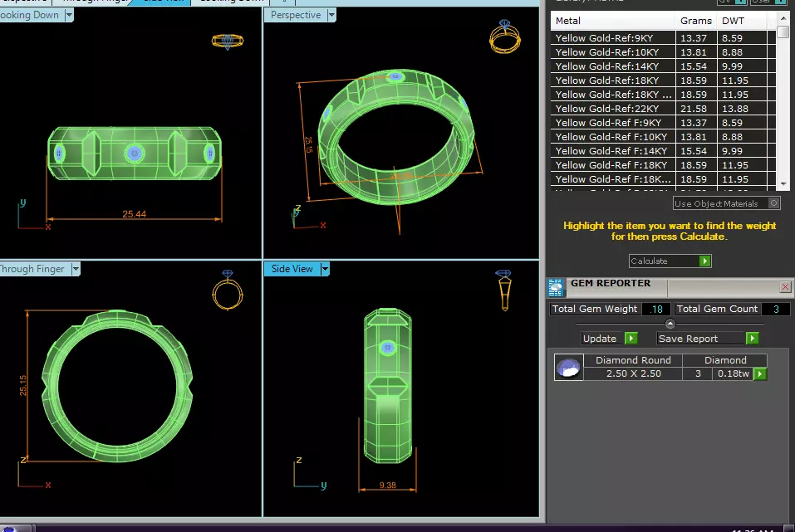Click the 8.88 DWT cell for Ref:10KY
Viewport: 795px width, 532px height.
(x=743, y=52)
